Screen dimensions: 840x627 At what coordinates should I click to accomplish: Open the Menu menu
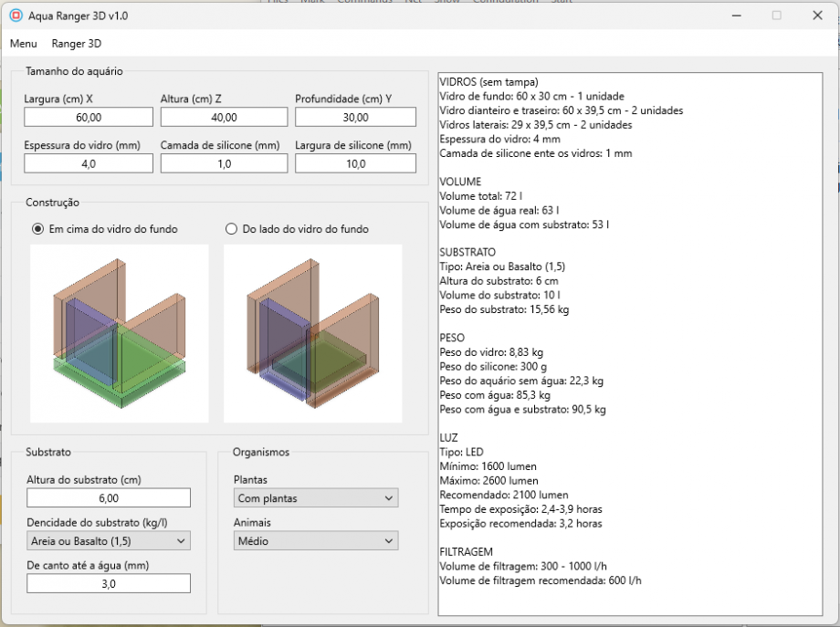(24, 44)
